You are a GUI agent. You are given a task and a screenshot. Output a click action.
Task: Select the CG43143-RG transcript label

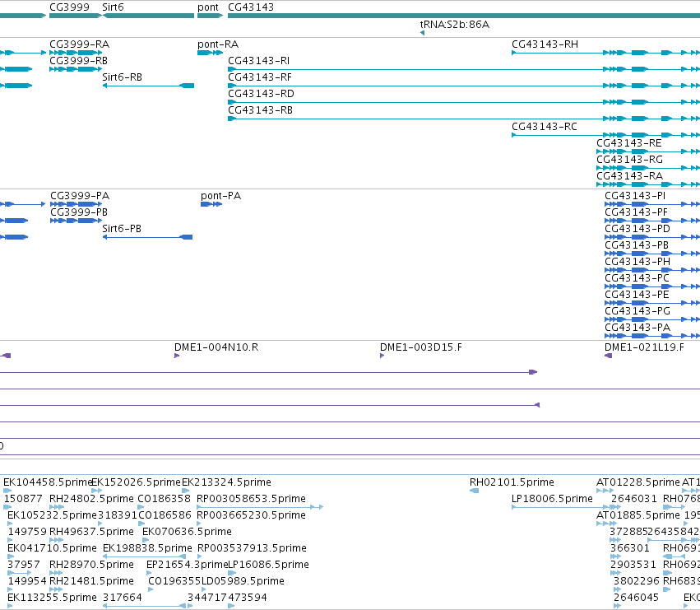click(629, 160)
